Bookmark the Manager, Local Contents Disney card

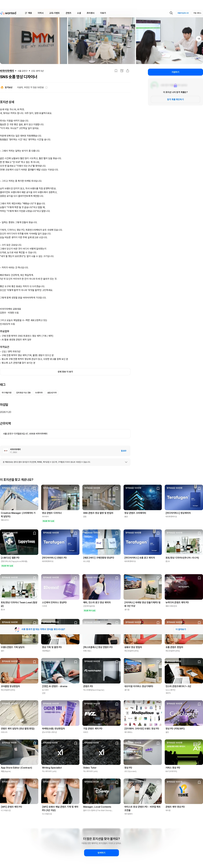[117, 782]
